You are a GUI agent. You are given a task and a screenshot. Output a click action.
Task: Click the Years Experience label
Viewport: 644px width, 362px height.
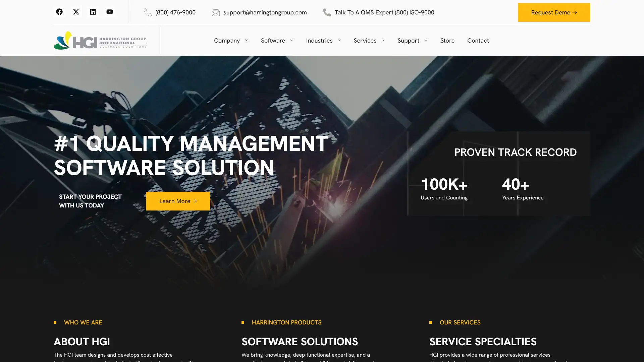pos(523,198)
